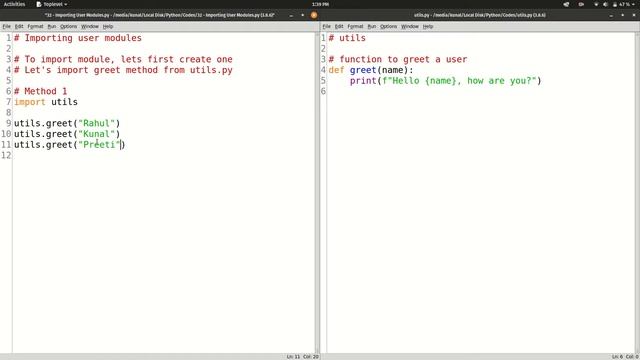640x360 pixels.
Task: Click the '# utils' comment in utils.py
Action: coord(347,38)
